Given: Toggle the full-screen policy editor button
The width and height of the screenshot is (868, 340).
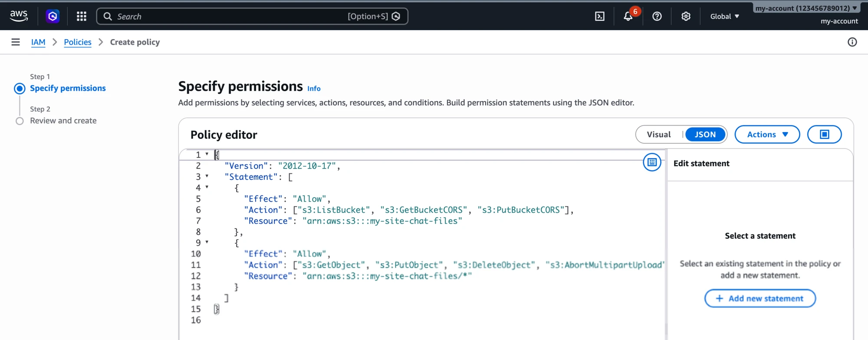Looking at the screenshot, I should [x=824, y=134].
